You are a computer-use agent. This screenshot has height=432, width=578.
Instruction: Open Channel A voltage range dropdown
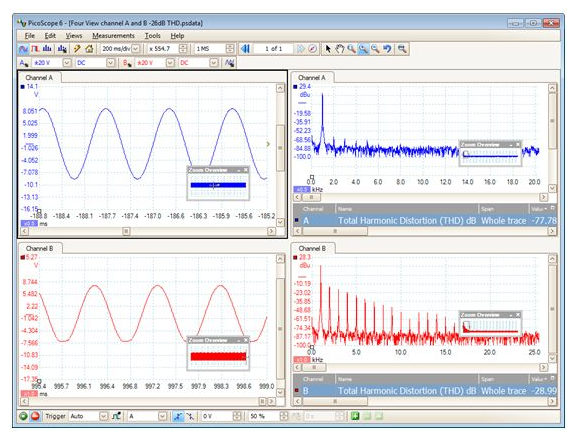[67, 63]
